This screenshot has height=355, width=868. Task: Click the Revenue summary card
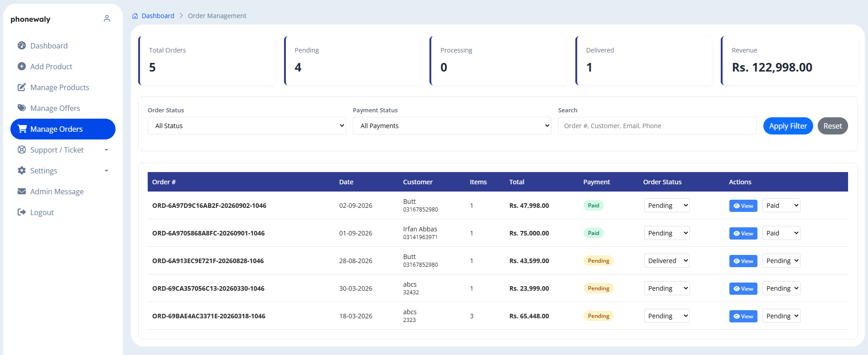(x=789, y=61)
